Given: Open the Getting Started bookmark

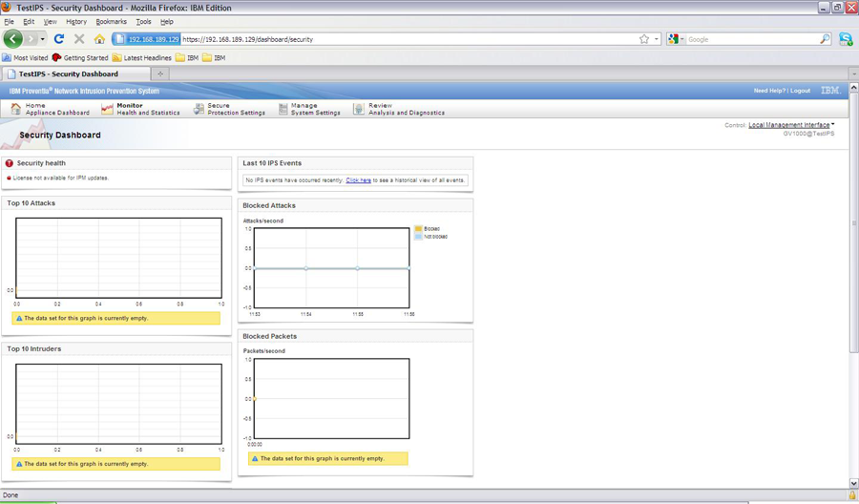Looking at the screenshot, I should point(80,57).
